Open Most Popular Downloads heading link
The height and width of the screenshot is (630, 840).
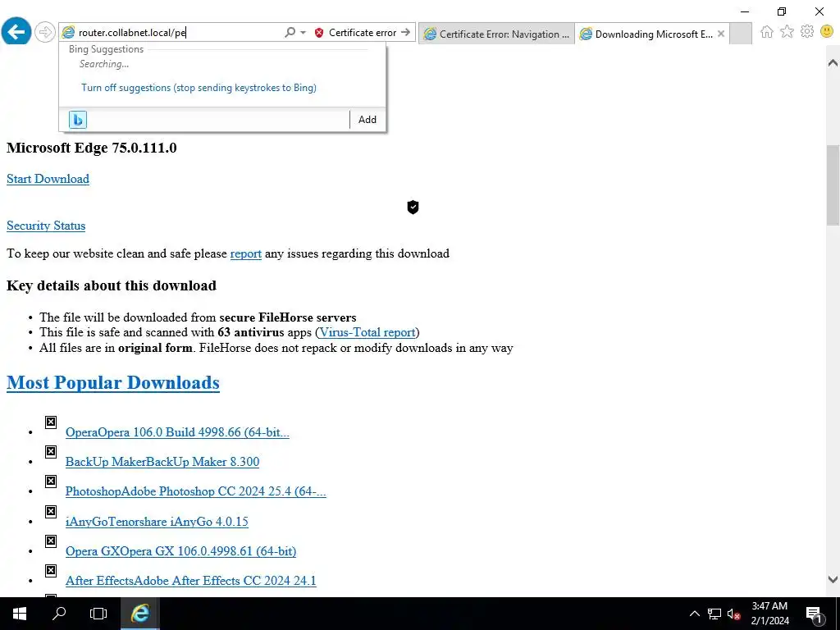coord(113,382)
